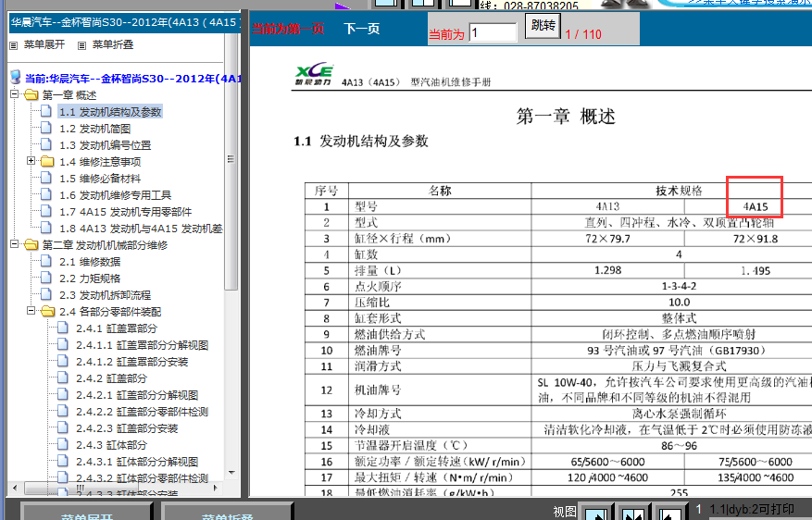The height and width of the screenshot is (520, 812).
Task: Click the displacement value 1.298
Action: (607, 270)
